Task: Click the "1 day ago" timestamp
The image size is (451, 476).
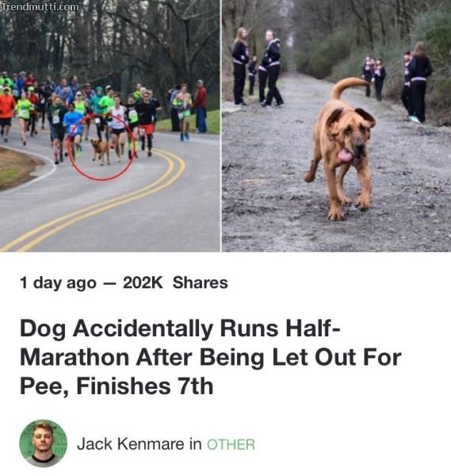Action: click(58, 283)
